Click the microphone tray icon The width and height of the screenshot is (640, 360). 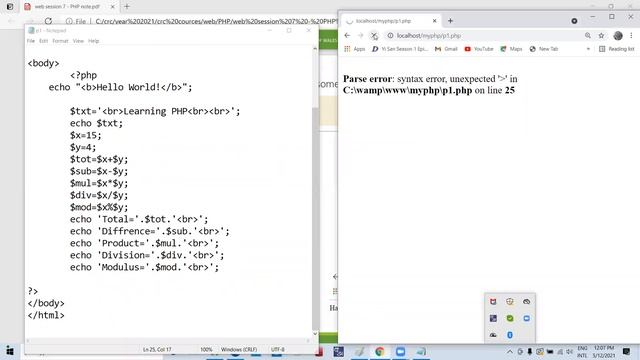coord(530,352)
